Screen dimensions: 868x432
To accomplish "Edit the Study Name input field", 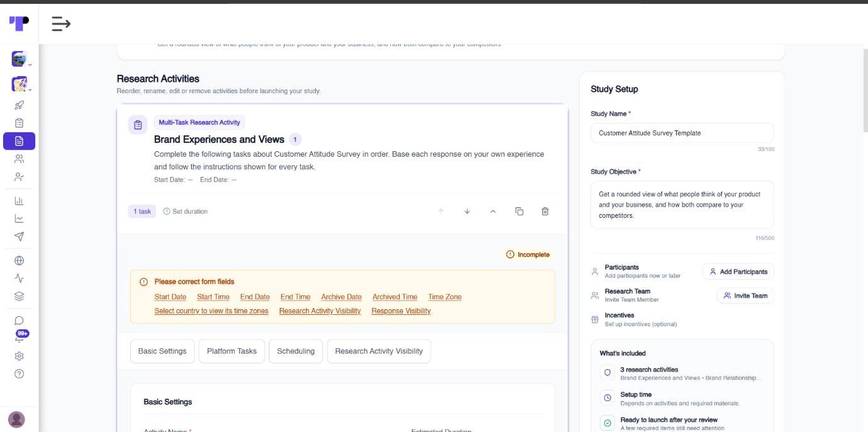I will (x=682, y=133).
